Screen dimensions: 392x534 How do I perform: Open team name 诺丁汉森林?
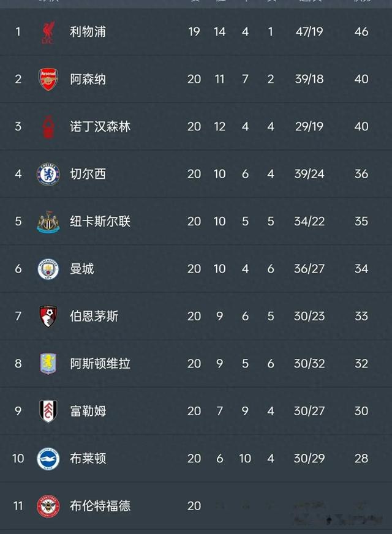100,126
